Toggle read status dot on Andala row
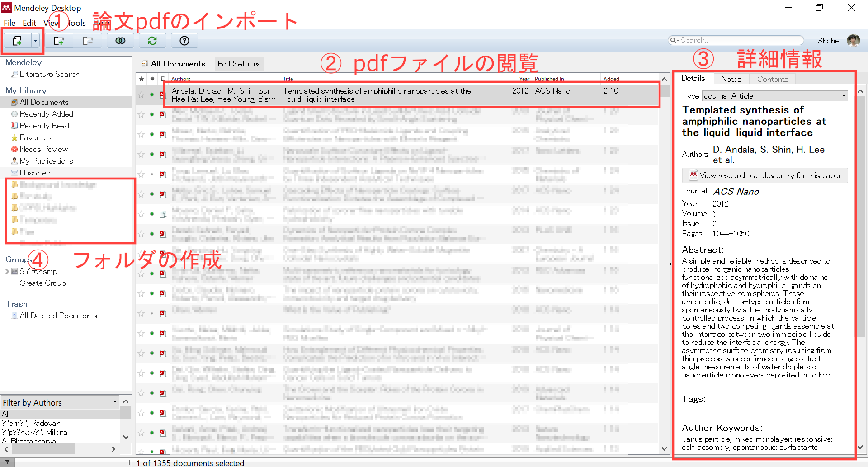868x467 pixels. pos(152,94)
